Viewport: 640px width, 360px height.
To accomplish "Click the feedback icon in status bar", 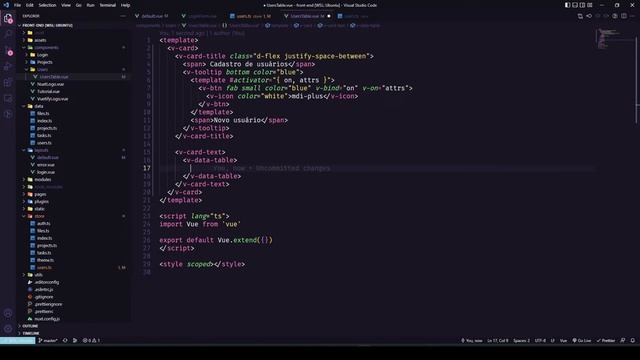I will 623,340.
